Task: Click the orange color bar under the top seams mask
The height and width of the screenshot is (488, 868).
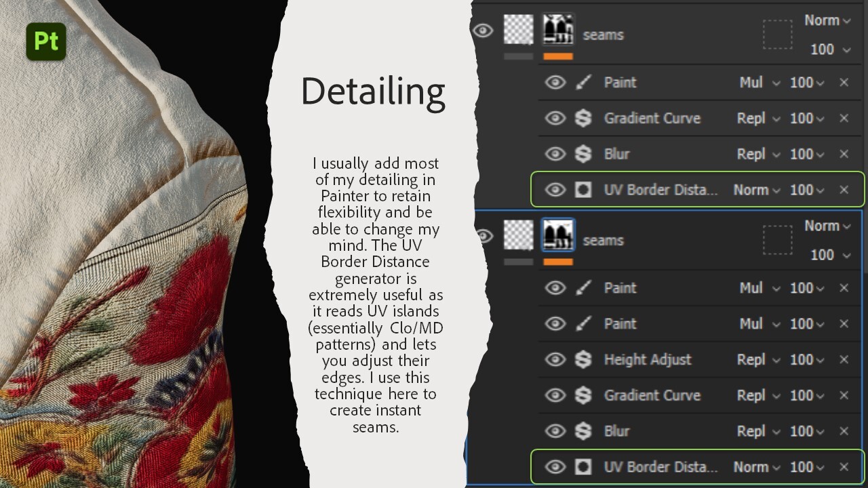Action: point(558,56)
